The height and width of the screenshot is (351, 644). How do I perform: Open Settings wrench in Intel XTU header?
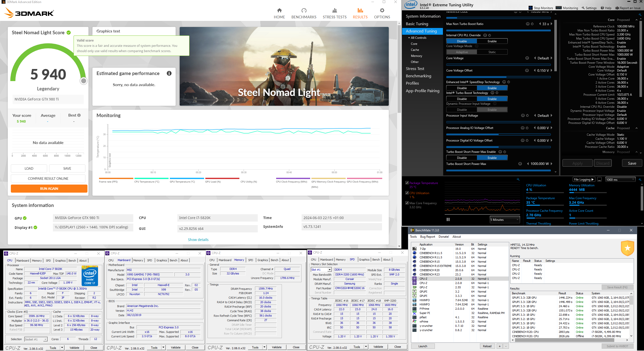click(583, 8)
